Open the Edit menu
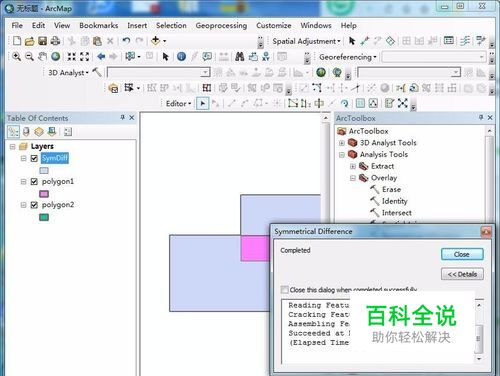The height and width of the screenshot is (376, 500). pyautogui.click(x=38, y=25)
